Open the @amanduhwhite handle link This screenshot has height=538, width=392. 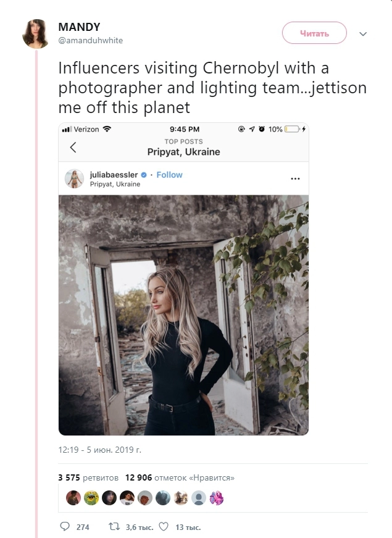coord(91,41)
